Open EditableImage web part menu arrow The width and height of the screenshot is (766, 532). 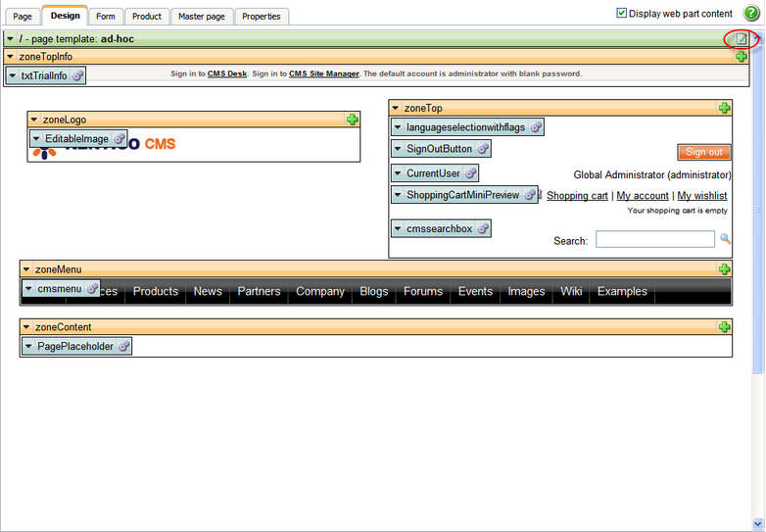[36, 139]
